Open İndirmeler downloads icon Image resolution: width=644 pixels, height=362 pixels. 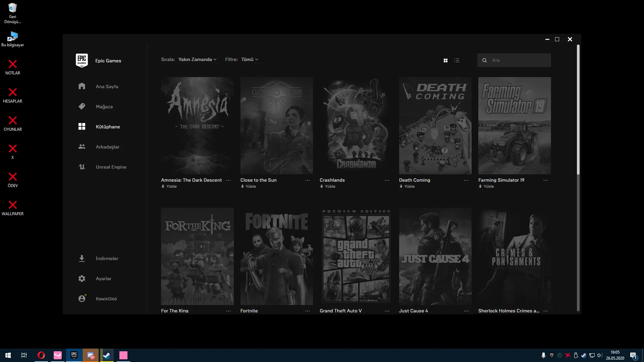(x=82, y=258)
